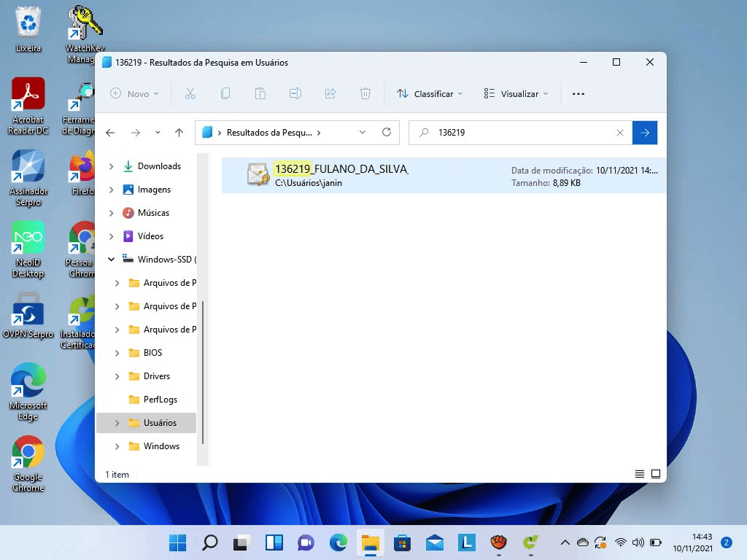Image resolution: width=747 pixels, height=560 pixels.
Task: Collapse the Windows-SSD drive node
Action: 112,260
